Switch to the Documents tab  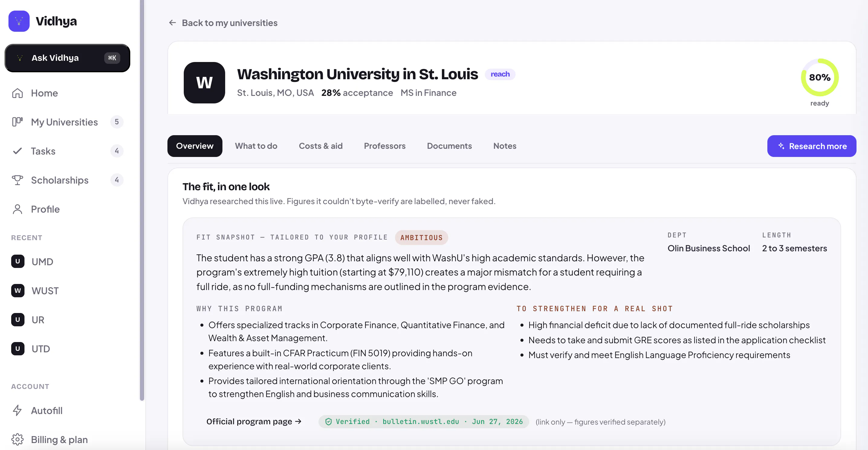click(449, 146)
